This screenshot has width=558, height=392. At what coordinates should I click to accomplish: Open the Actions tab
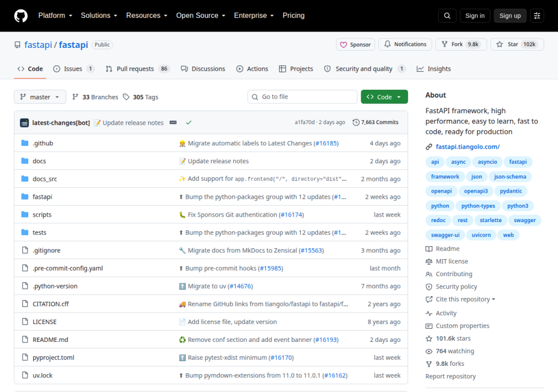point(252,69)
